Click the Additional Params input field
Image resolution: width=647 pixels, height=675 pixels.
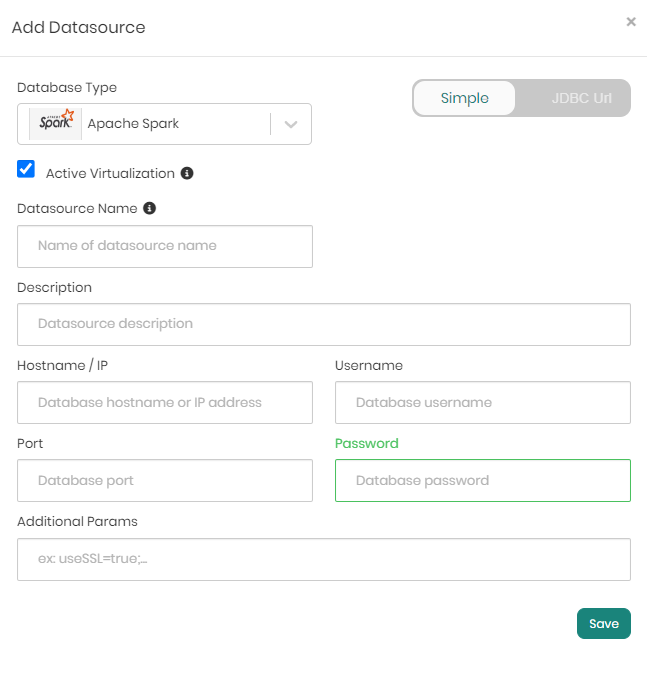pyautogui.click(x=323, y=560)
